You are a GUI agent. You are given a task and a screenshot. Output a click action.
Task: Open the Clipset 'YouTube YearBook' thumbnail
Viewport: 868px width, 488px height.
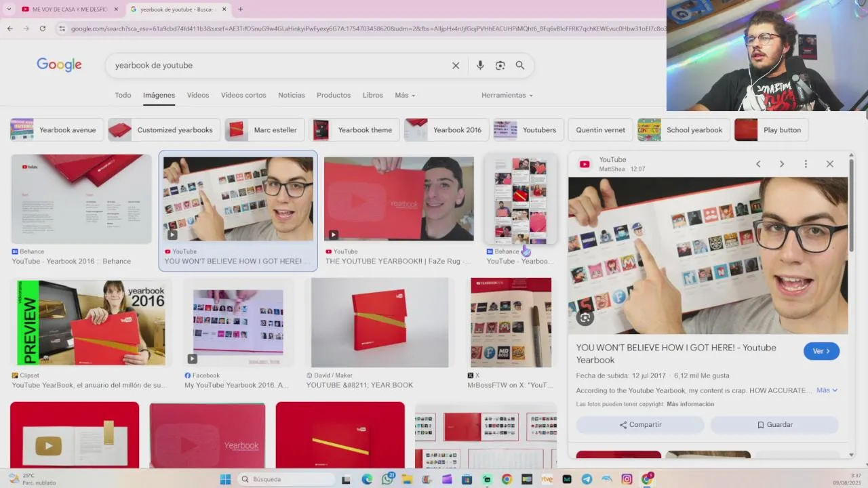pos(91,323)
